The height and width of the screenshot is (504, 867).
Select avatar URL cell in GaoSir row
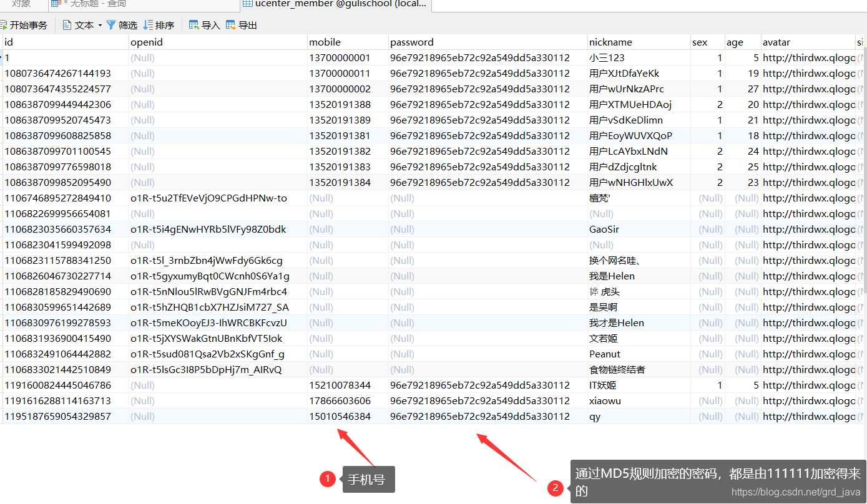[x=808, y=230]
